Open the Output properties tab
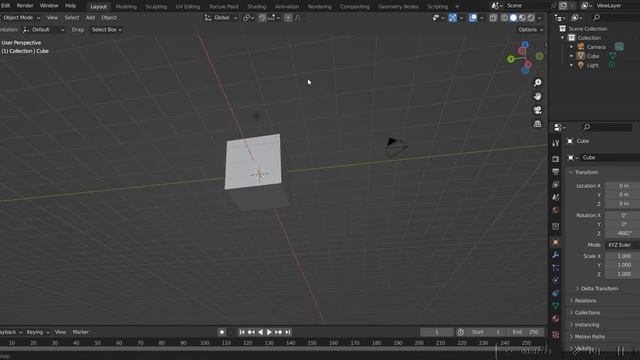 (x=556, y=172)
